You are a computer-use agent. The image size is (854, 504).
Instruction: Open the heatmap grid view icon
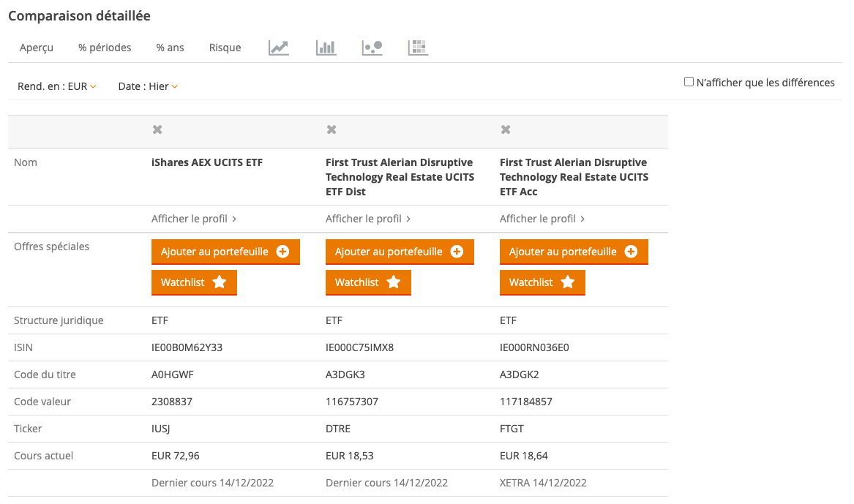tap(418, 48)
